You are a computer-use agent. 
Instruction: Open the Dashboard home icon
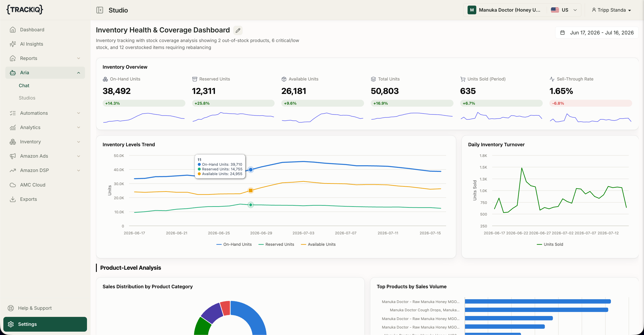click(x=13, y=30)
